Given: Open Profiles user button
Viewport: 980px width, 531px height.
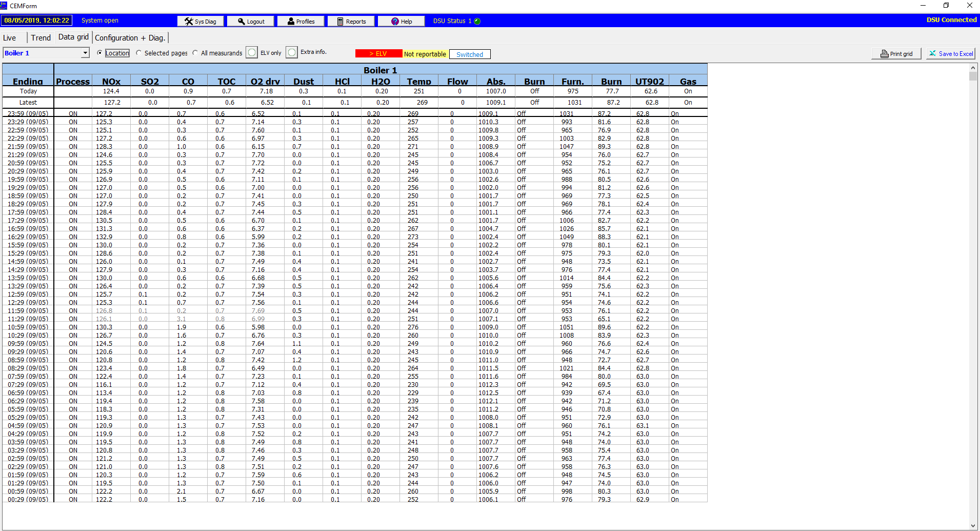Looking at the screenshot, I should click(301, 21).
